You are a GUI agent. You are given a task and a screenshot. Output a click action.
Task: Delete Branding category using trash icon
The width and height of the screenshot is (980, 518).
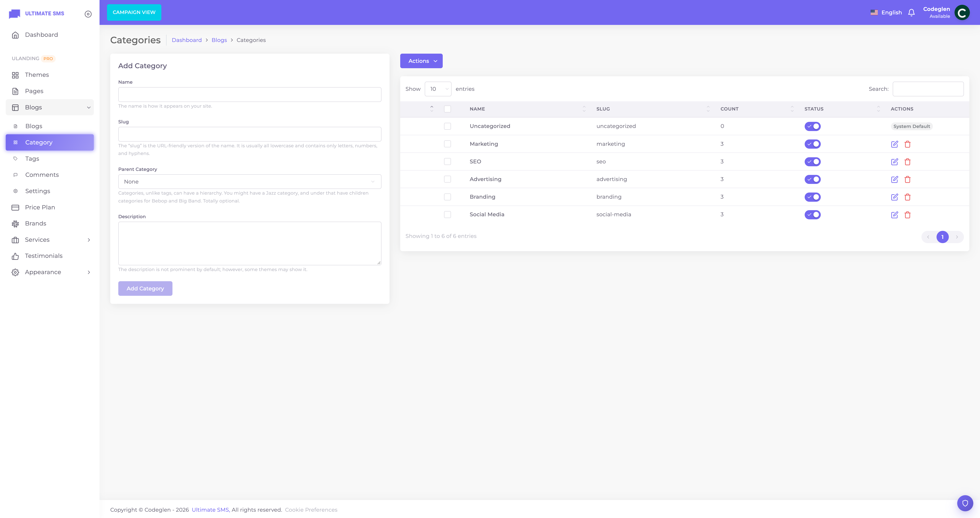click(907, 197)
